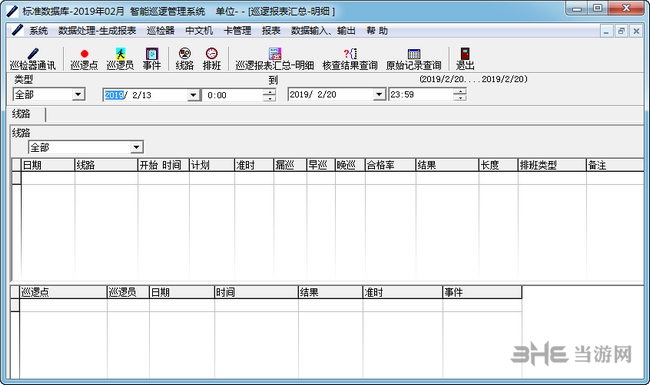Screen dimensions: 650x385
Task: Increase start time 0:00 spinner up
Action: pos(269,92)
